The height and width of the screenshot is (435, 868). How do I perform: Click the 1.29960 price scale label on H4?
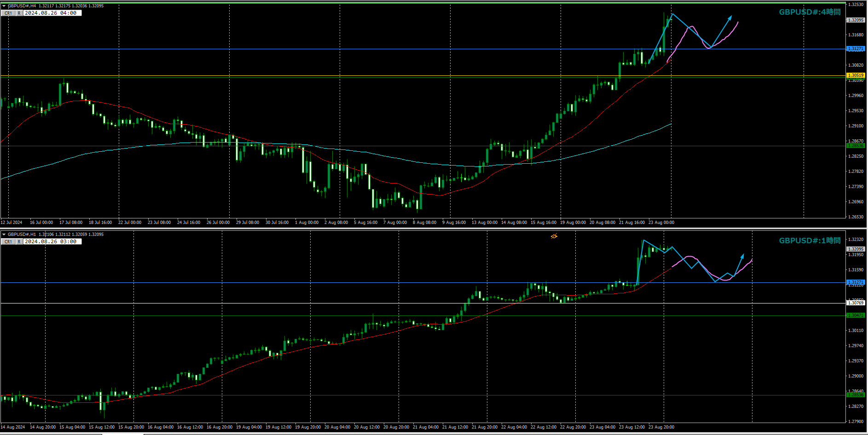(856, 96)
